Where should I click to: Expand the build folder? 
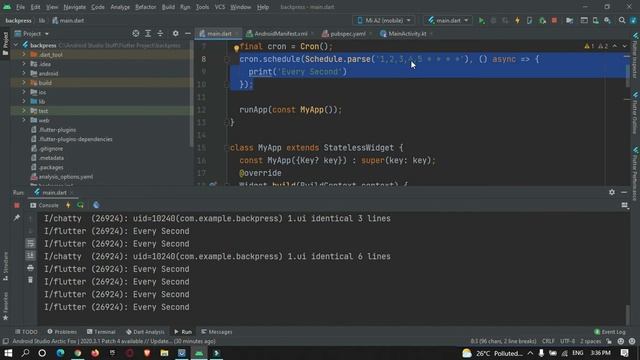click(x=24, y=82)
